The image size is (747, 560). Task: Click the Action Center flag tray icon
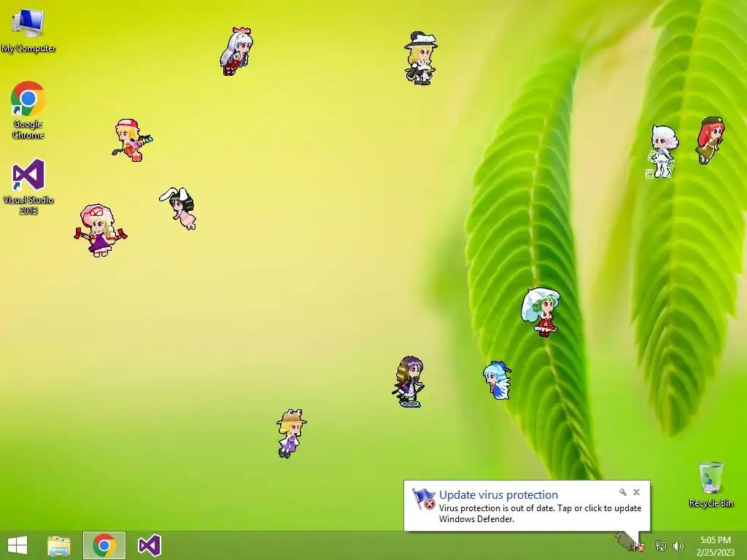click(x=639, y=546)
